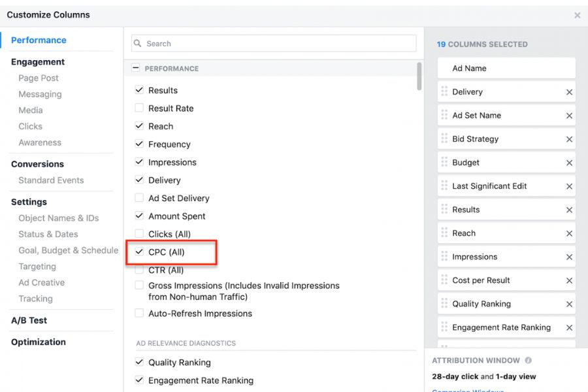Check Gross Impressions checkbox
Image resolution: width=588 pixels, height=392 pixels.
click(x=139, y=286)
